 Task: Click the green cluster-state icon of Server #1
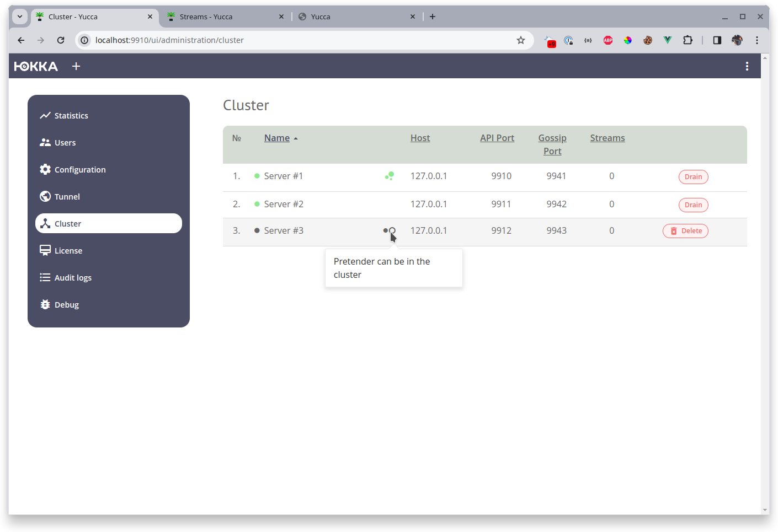tap(390, 176)
